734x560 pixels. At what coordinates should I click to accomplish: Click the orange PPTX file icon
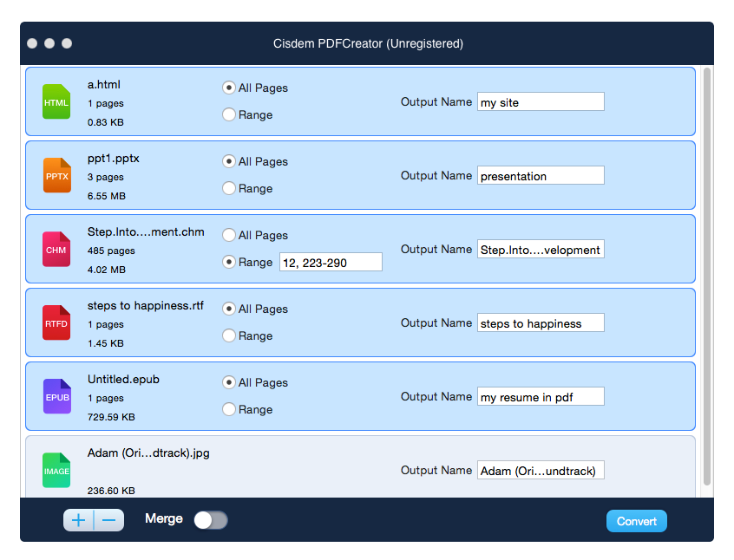coord(56,175)
